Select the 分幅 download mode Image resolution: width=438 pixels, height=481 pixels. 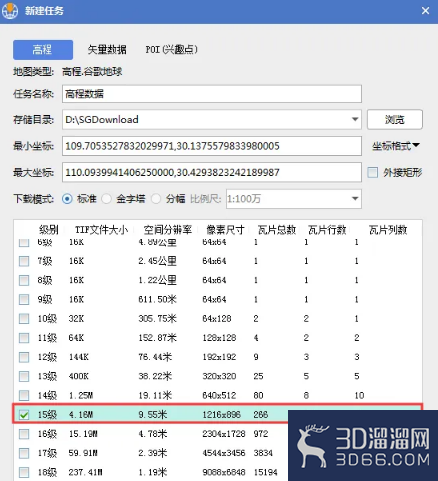(156, 199)
